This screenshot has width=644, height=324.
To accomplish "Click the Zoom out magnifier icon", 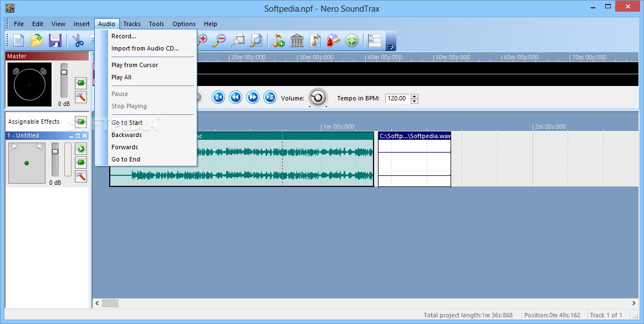I will click(x=220, y=40).
